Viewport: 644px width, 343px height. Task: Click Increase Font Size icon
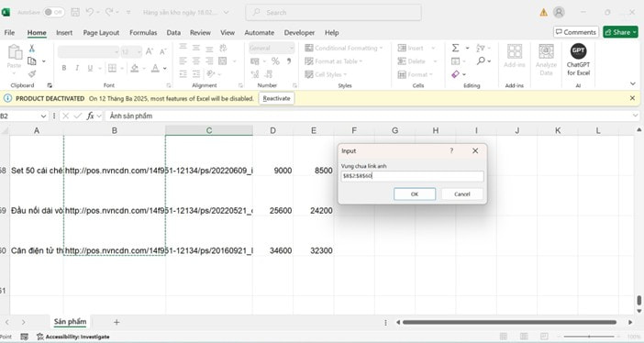coord(150,51)
